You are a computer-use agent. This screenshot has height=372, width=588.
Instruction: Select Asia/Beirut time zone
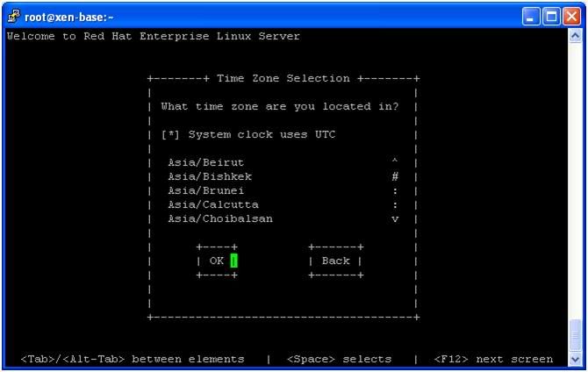206,162
